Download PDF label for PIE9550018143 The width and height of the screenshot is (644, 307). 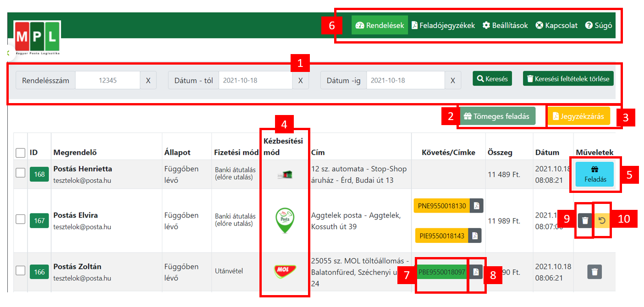coord(475,236)
